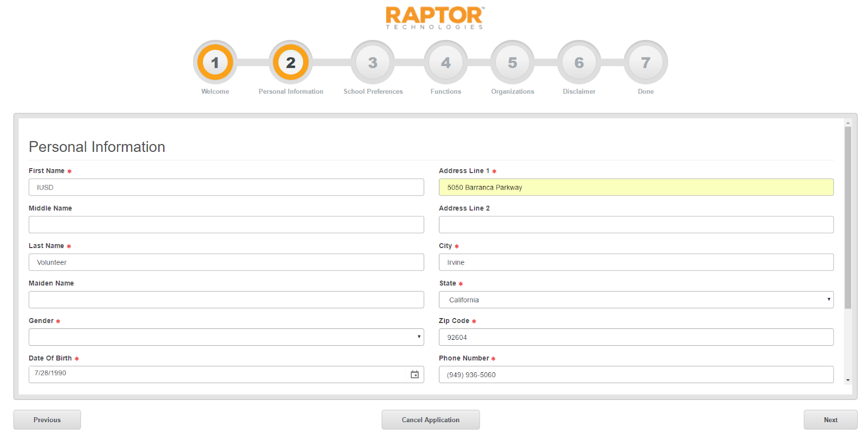The image size is (868, 433).
Task: Click the step 2 Personal Information circle
Action: (x=291, y=63)
